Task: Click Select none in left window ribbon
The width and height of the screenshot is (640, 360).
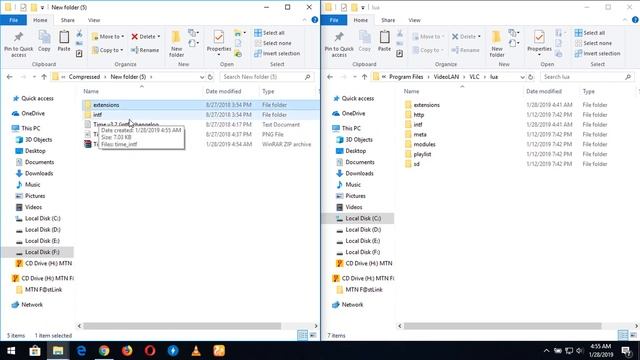Action: click(x=273, y=43)
